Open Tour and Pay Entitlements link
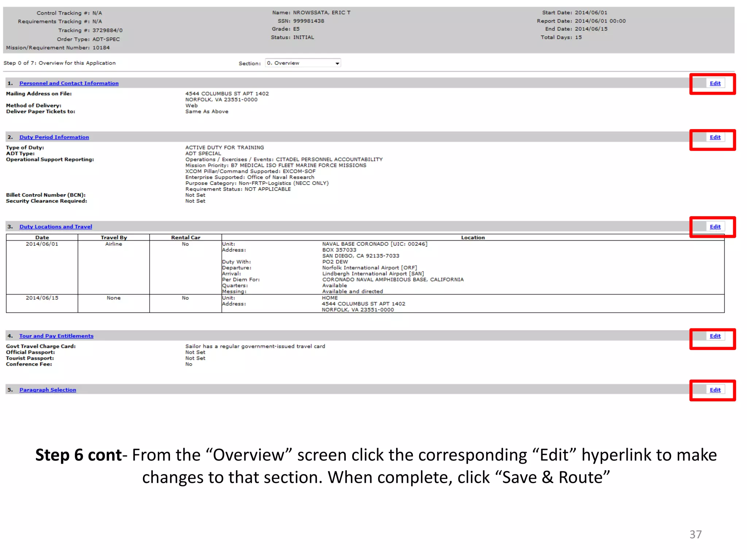Image resolution: width=747 pixels, height=560 pixels. tap(56, 336)
